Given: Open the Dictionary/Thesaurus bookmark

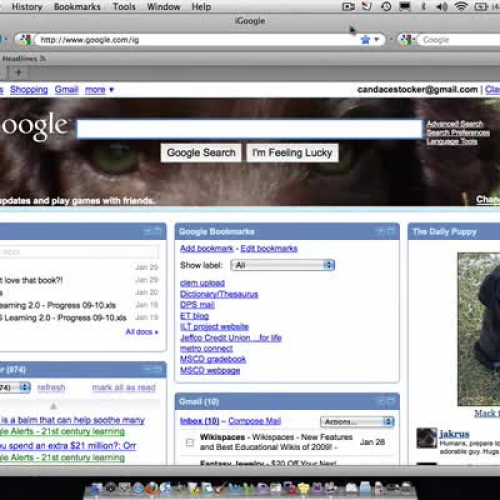Looking at the screenshot, I should 219,294.
